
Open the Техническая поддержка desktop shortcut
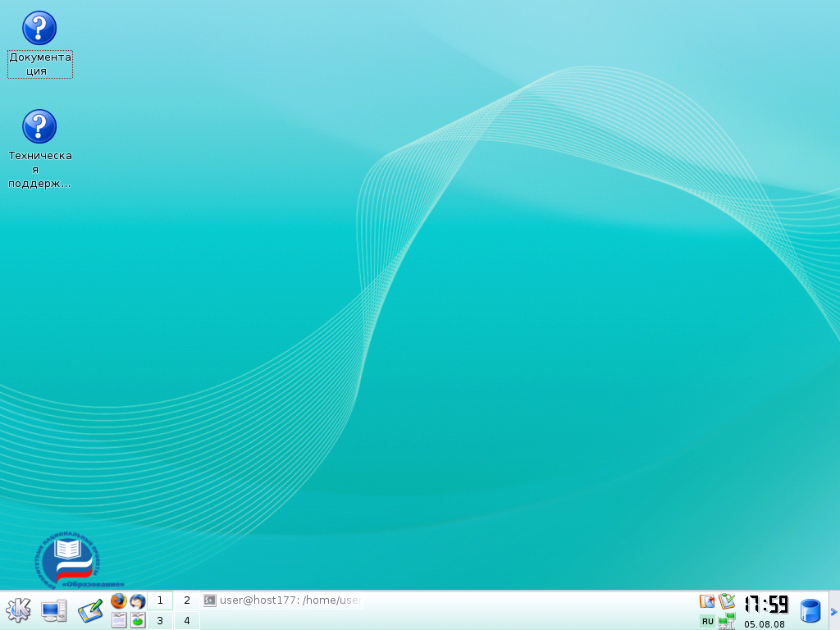click(39, 127)
